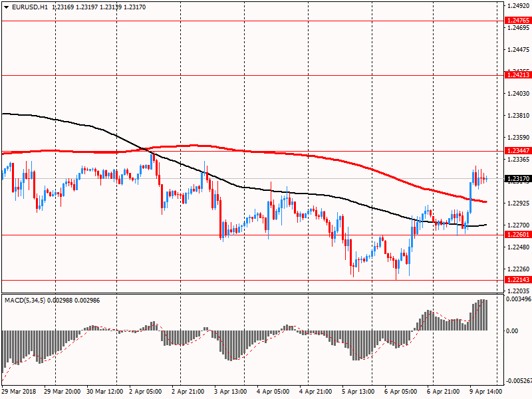Click the 1.22035 price scale value
Viewport: 532px width, 399px height.
(x=518, y=291)
